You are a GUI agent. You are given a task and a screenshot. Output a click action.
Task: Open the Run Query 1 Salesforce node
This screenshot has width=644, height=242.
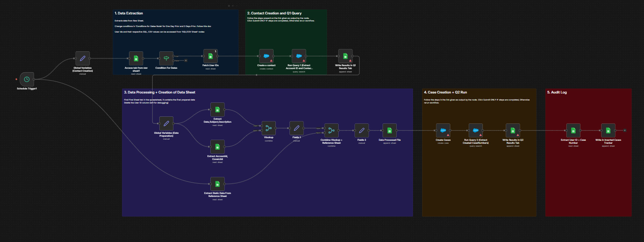[299, 56]
